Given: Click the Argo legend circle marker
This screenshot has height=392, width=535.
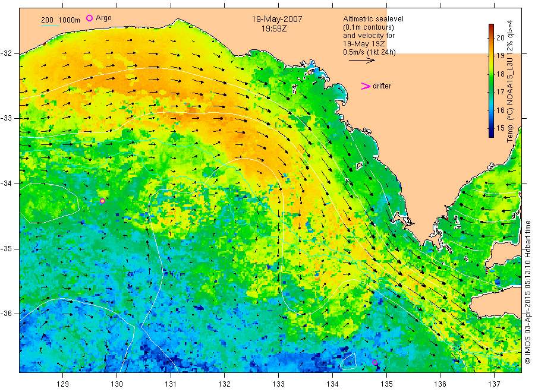Looking at the screenshot, I should coord(89,18).
